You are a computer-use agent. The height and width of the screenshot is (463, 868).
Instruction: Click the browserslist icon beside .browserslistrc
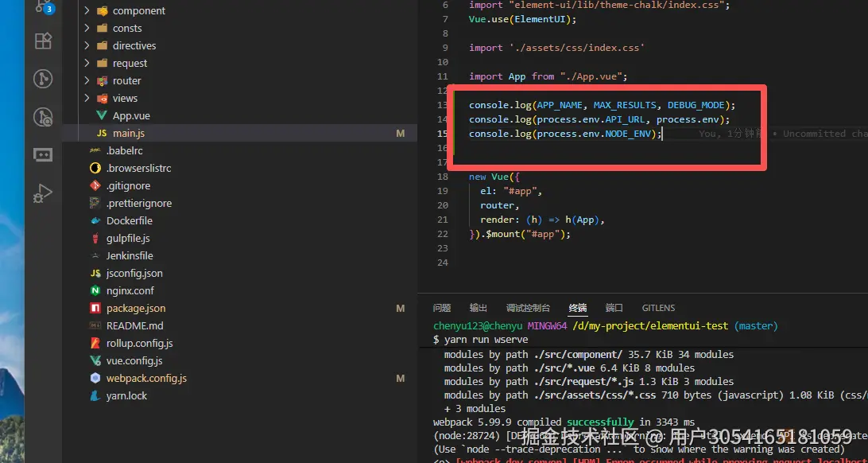click(x=95, y=169)
